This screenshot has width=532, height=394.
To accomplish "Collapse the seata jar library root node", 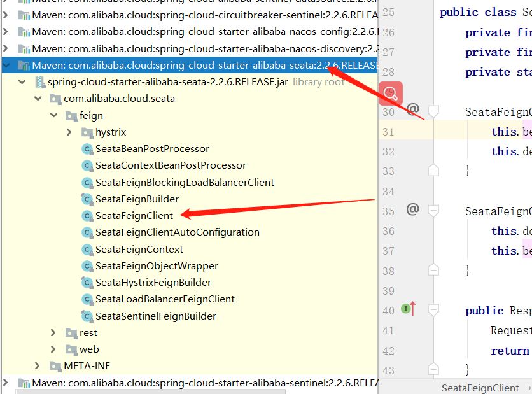I will coord(22,82).
